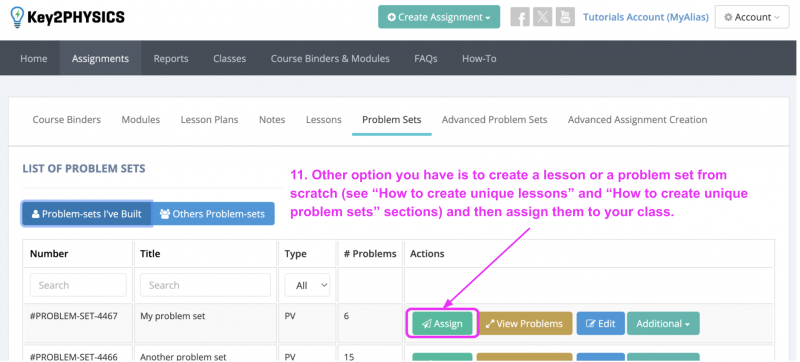Toggle to Problem-sets I've Built

(87, 214)
